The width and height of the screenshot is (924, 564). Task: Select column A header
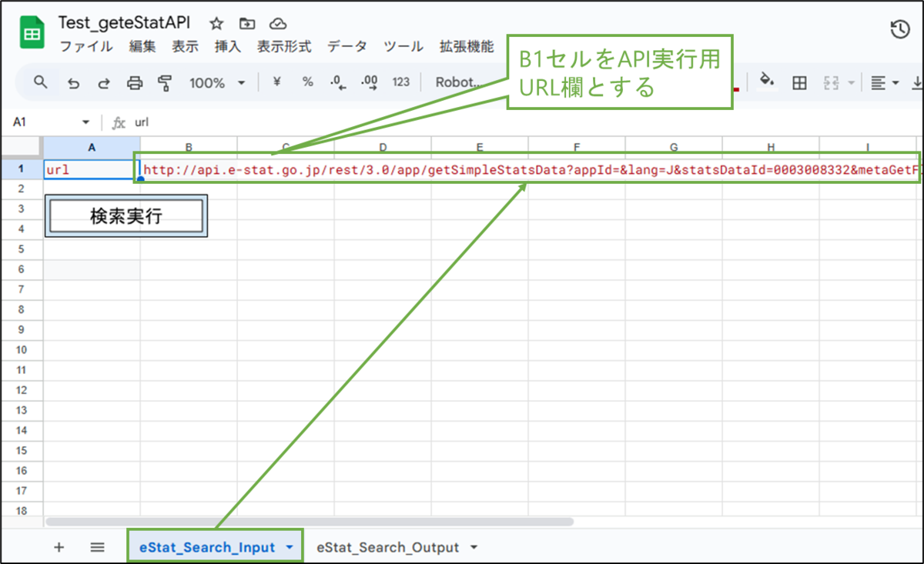(92, 147)
